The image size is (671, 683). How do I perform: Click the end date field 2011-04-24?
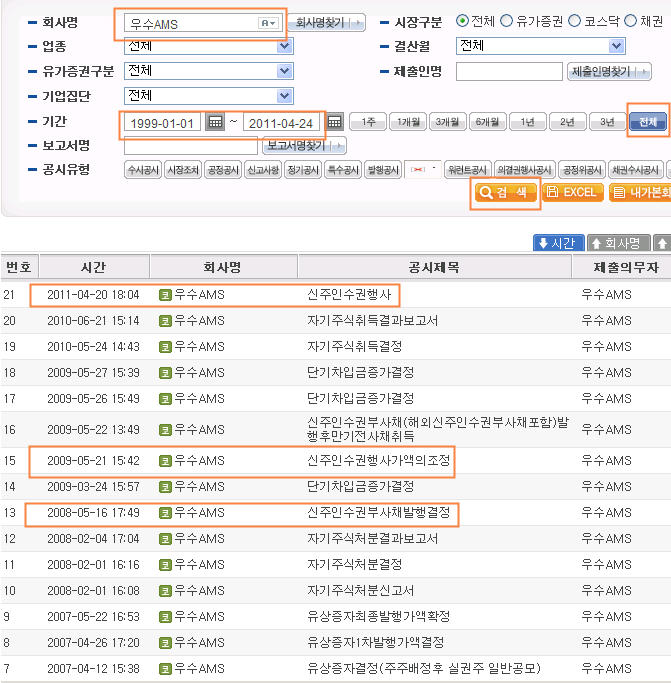(x=281, y=122)
